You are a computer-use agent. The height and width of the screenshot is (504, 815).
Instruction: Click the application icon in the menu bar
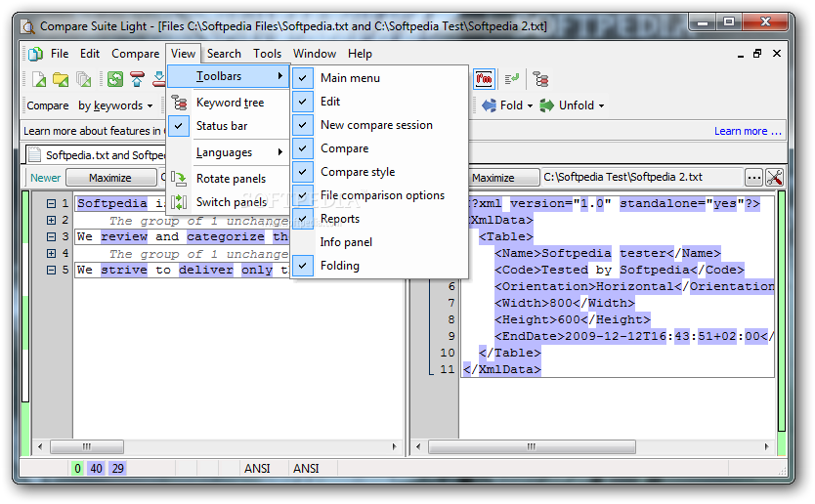point(35,54)
